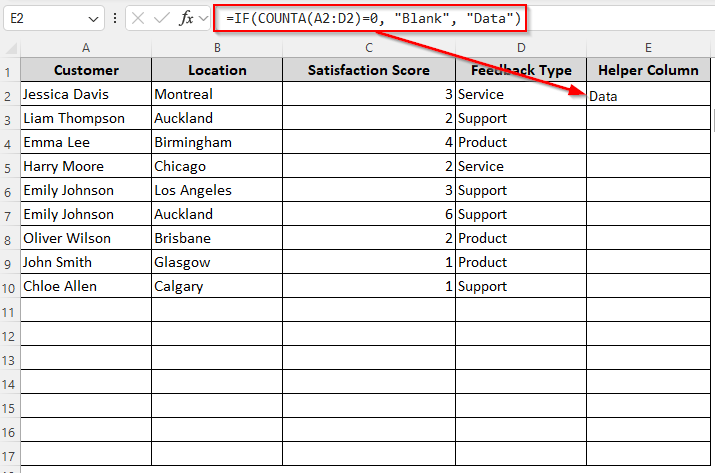Select the Birmingham cell
The height and width of the screenshot is (473, 715).
(x=217, y=142)
